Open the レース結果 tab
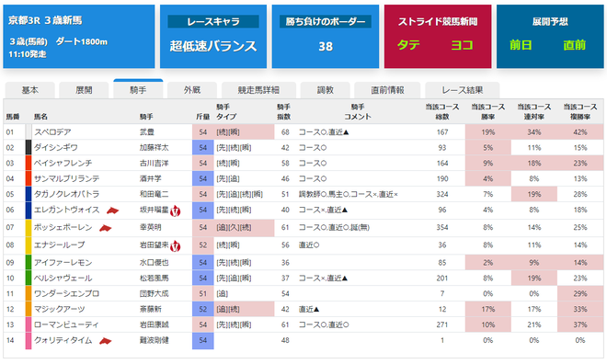This screenshot has width=607, height=364. point(463,90)
